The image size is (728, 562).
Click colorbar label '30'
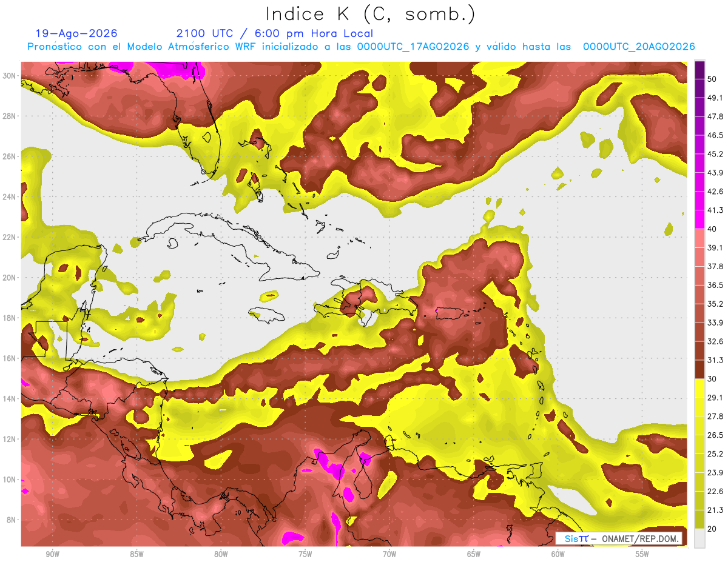coord(712,379)
